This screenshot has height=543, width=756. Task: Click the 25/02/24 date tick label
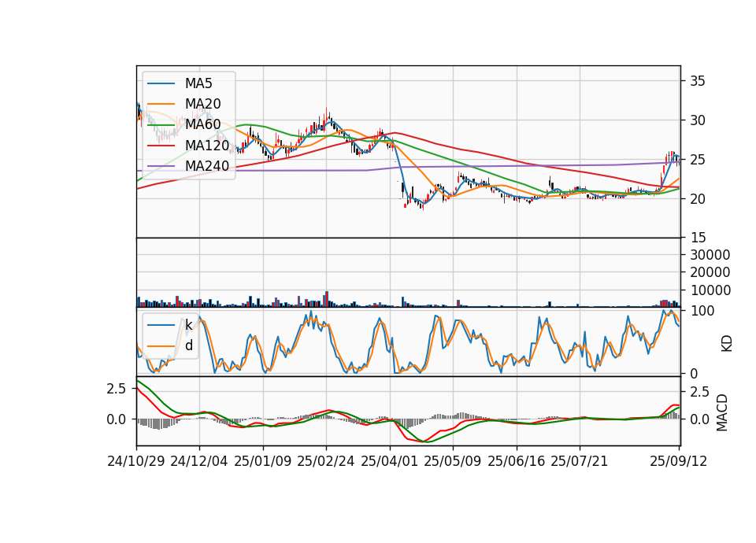[x=326, y=461]
